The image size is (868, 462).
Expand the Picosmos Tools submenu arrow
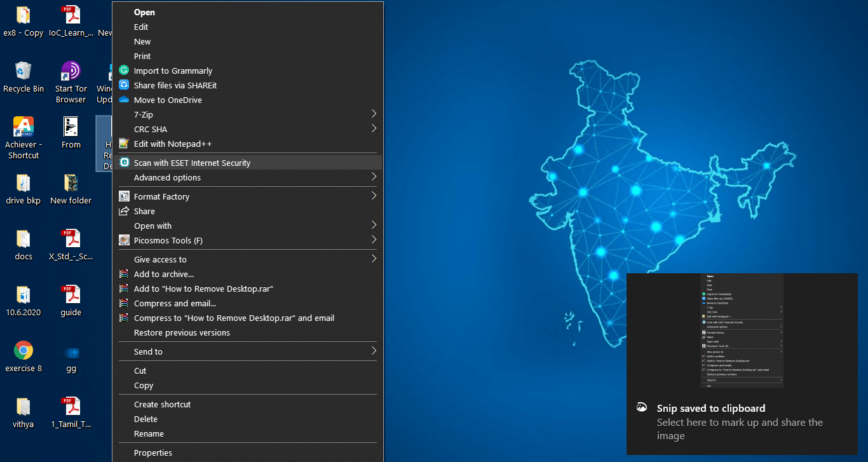[374, 240]
